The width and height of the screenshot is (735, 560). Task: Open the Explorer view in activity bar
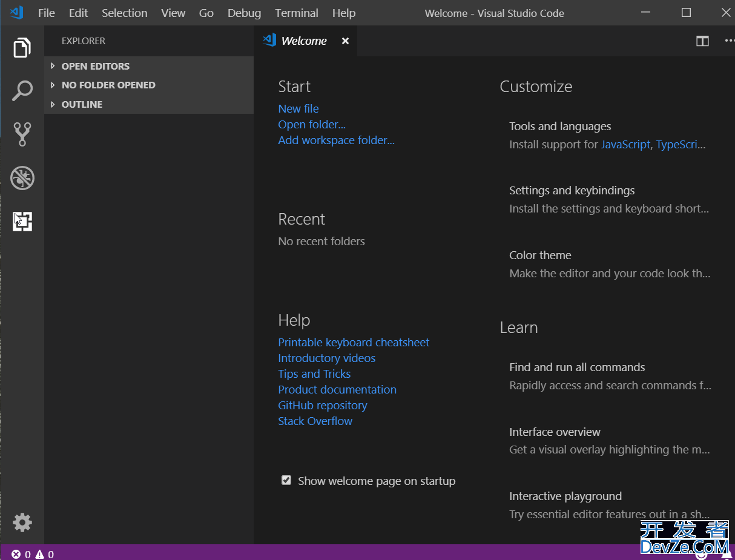22,47
